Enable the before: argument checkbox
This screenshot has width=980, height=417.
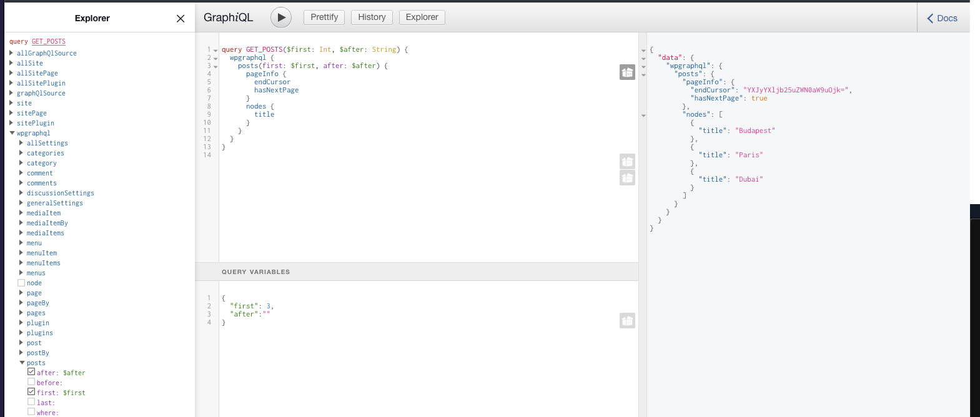[31, 382]
